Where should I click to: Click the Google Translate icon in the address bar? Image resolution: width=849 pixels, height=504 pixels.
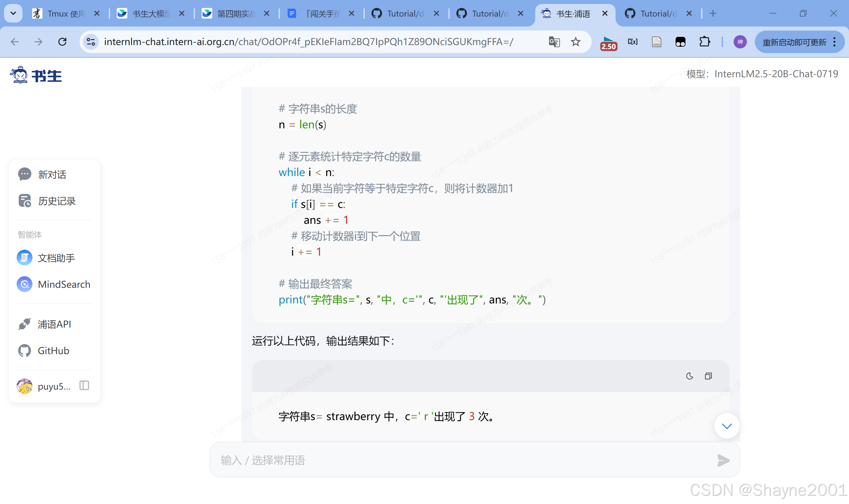(554, 42)
